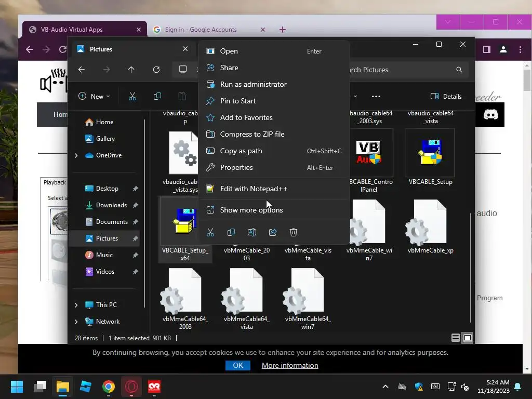Show hidden system tray icons

point(385,387)
